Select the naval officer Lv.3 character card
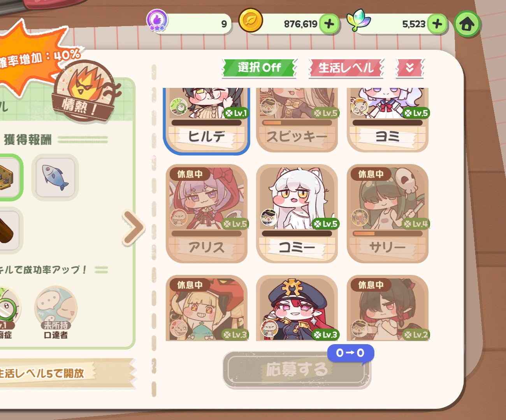Viewport: 506px width, 420px height. click(297, 308)
